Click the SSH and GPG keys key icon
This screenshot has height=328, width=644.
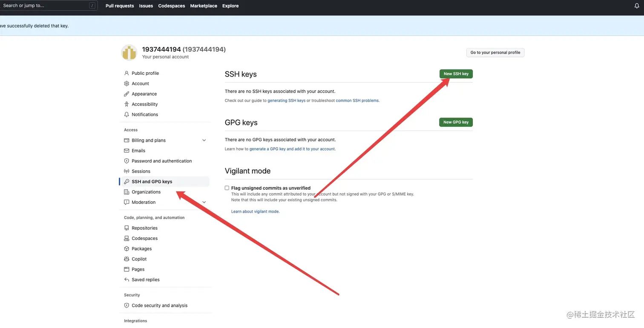tap(126, 182)
